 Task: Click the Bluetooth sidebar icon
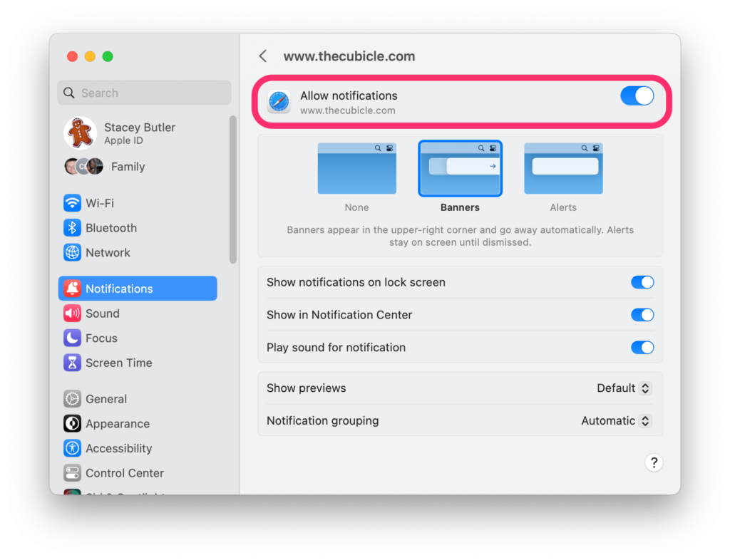click(72, 228)
